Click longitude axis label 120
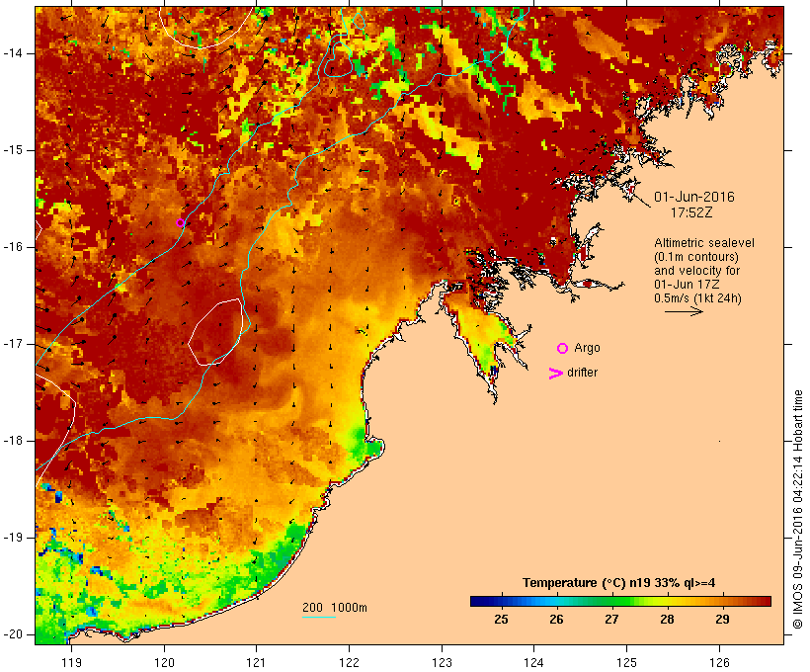Viewport: 810px width, 672px height. (164, 663)
